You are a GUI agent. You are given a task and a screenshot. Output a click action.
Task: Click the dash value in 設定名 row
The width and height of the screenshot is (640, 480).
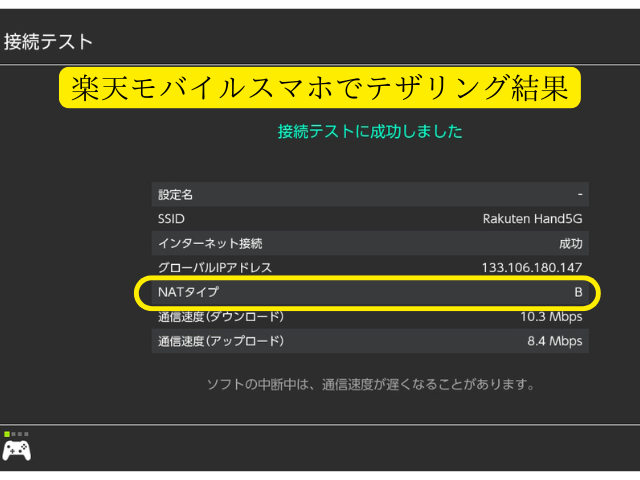[x=580, y=194]
